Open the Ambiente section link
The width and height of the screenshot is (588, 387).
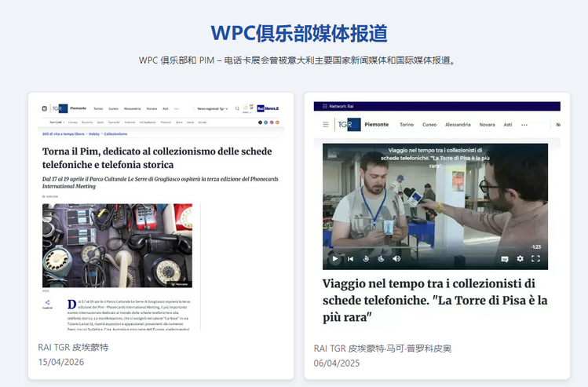coord(130,122)
